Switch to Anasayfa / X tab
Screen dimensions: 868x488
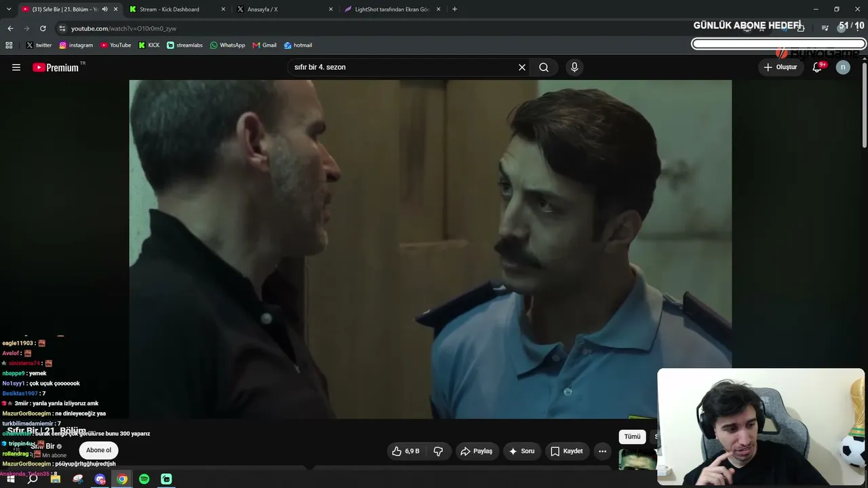tap(283, 9)
